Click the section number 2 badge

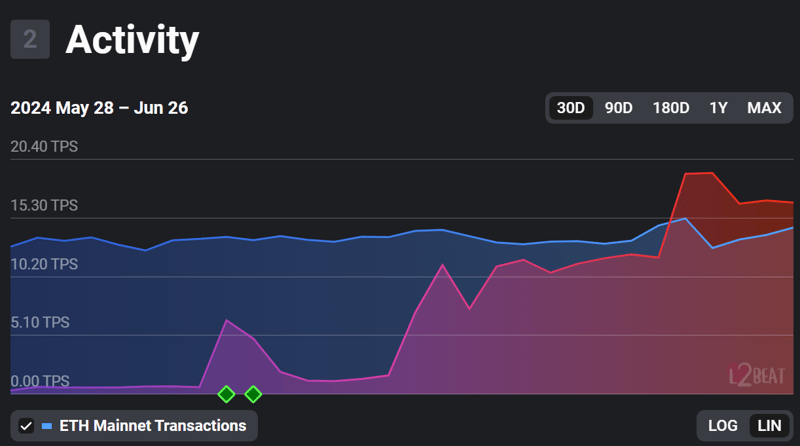coord(30,39)
